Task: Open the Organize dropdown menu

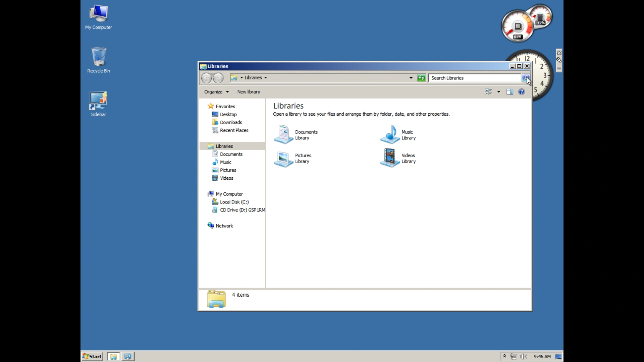Action: click(216, 92)
